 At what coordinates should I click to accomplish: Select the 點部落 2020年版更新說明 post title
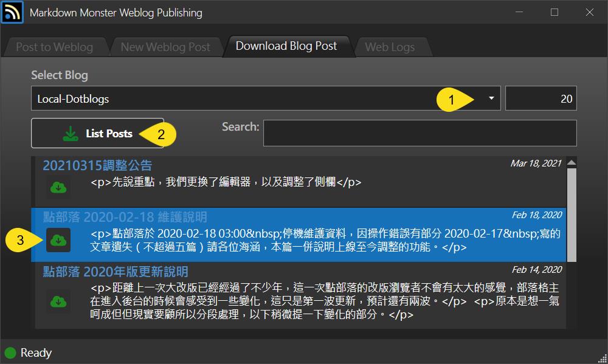tap(116, 272)
